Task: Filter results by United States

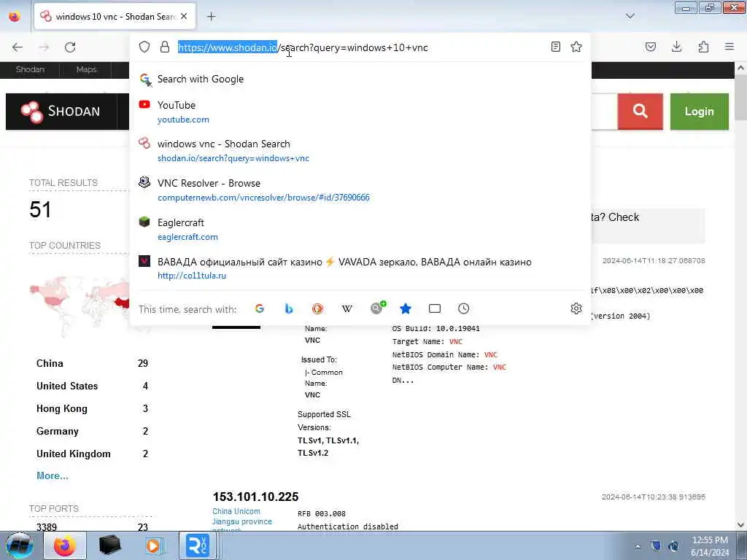Action: (x=67, y=386)
